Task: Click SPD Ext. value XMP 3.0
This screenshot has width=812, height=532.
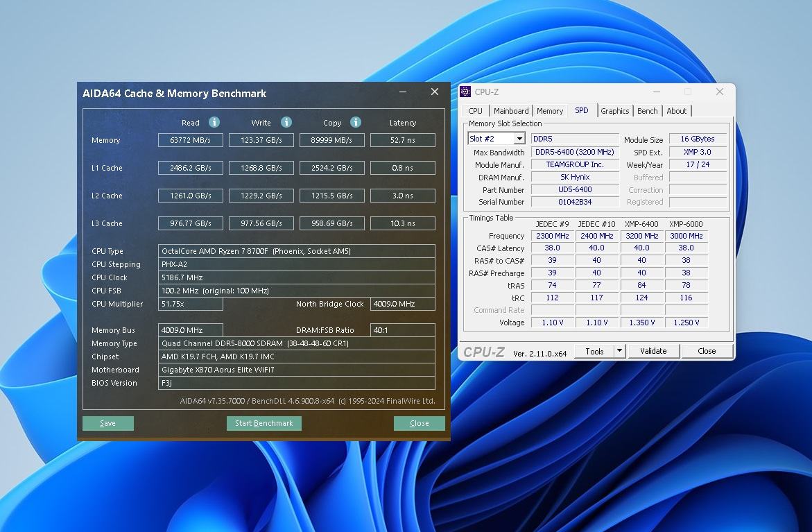Action: tap(698, 152)
